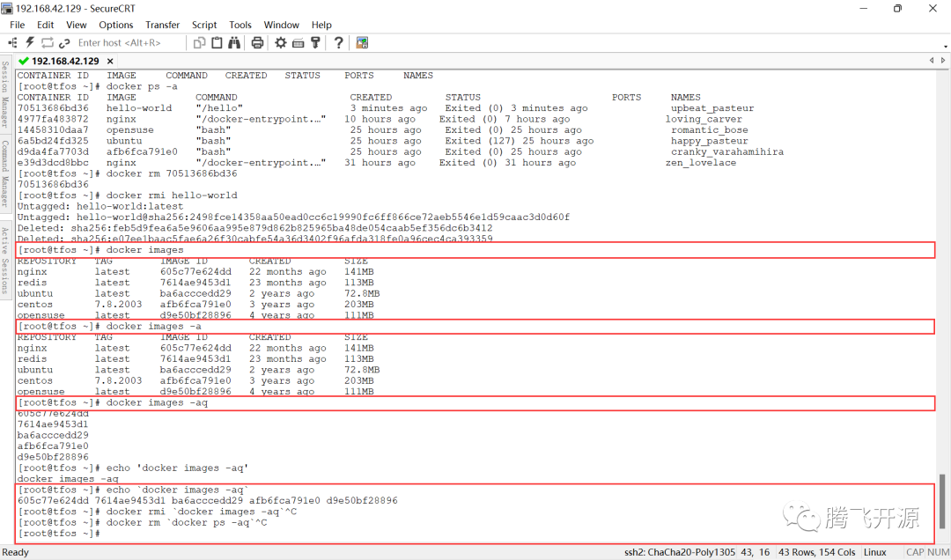The width and height of the screenshot is (951, 560).
Task: Click the Copy toolbar icon
Action: tap(199, 42)
